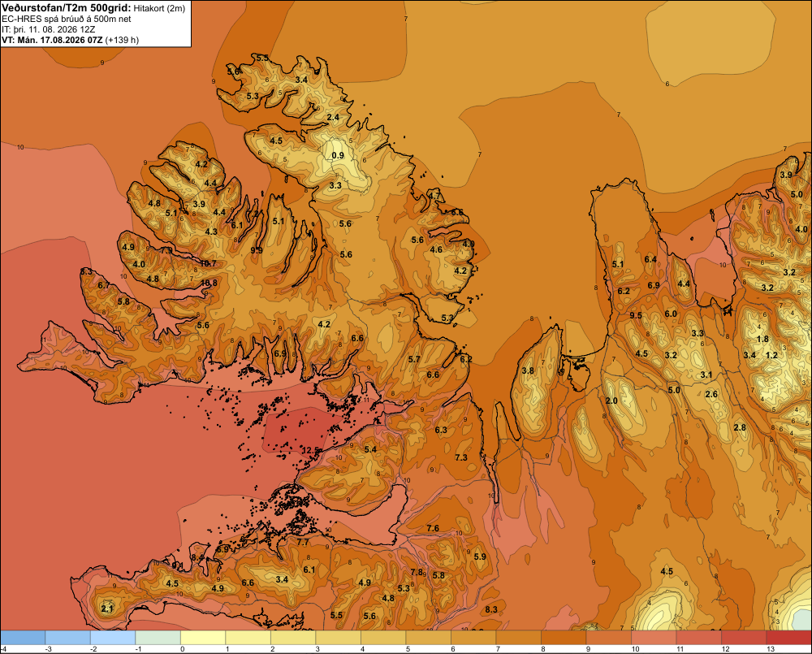Click the temperature value '7.6'
The image size is (812, 654).
tap(433, 528)
